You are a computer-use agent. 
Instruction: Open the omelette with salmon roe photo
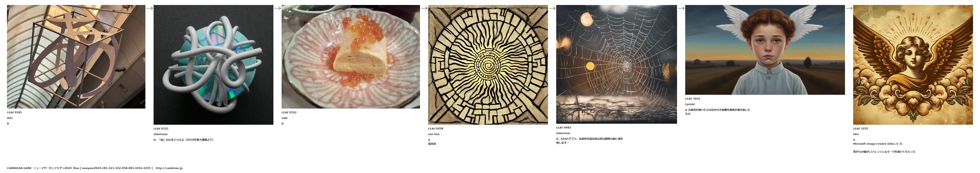tap(351, 57)
